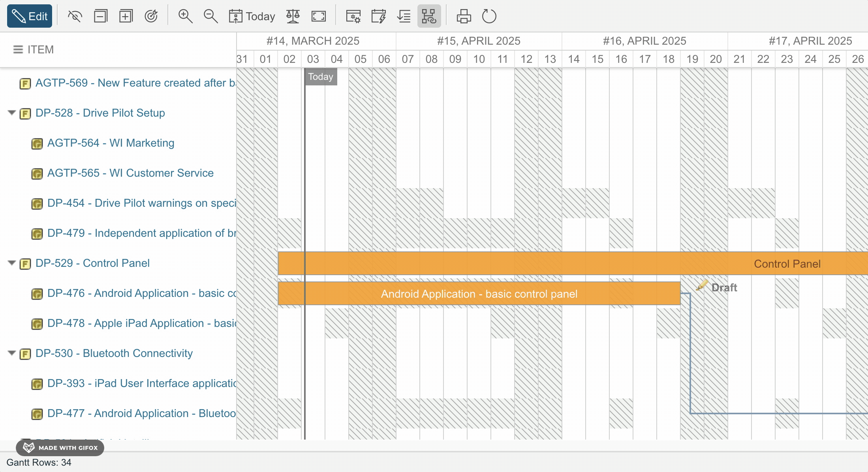Click day 21 in the timeline header
The width and height of the screenshot is (868, 472).
point(740,59)
